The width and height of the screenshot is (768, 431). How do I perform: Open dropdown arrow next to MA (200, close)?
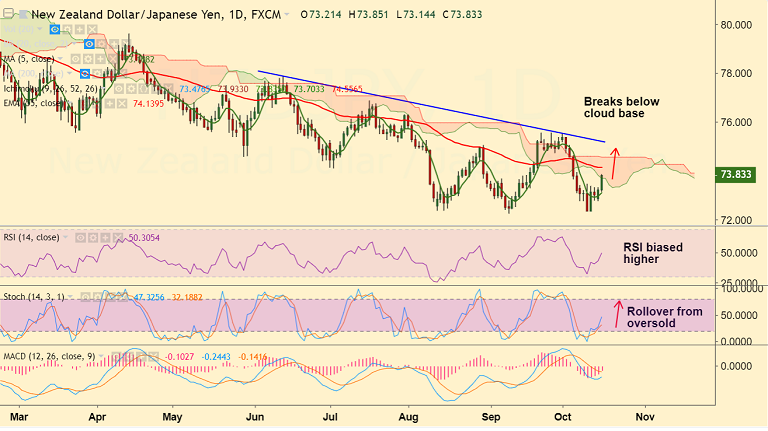coord(70,73)
